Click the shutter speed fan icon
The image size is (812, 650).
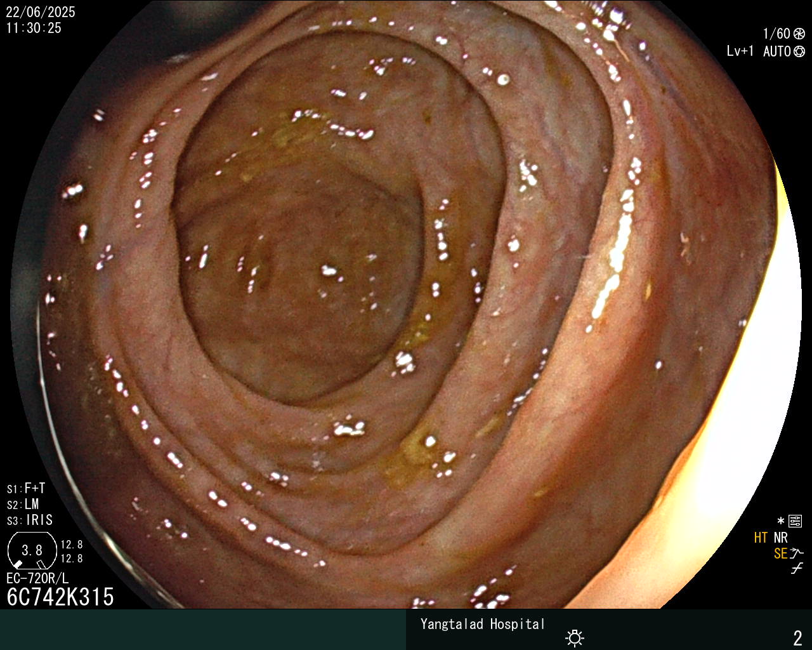click(x=799, y=34)
